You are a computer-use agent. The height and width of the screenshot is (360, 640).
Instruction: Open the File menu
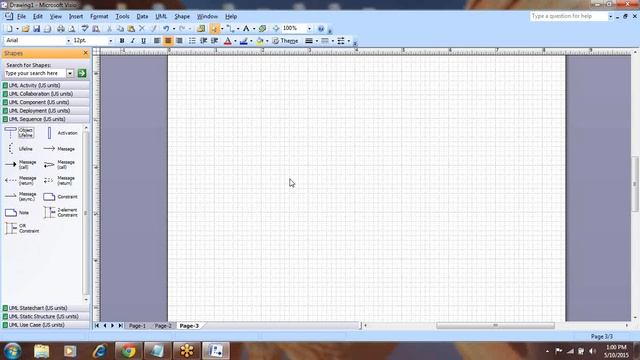(x=21, y=17)
